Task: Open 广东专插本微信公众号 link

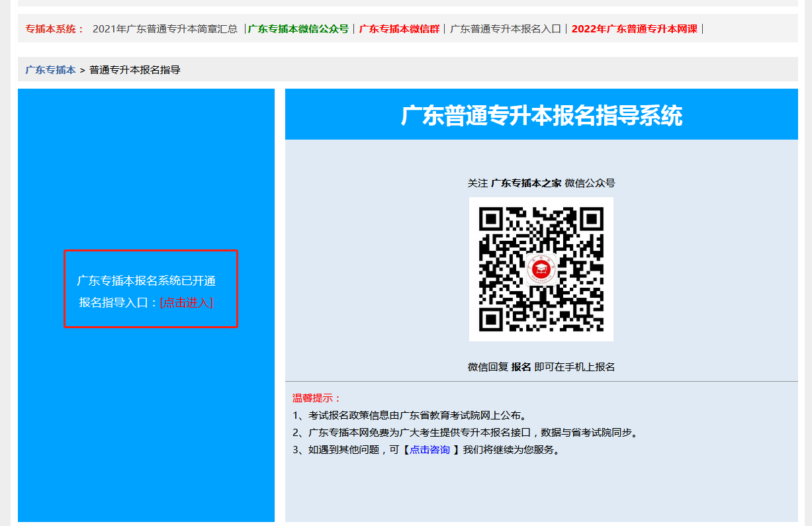Action: pyautogui.click(x=298, y=29)
